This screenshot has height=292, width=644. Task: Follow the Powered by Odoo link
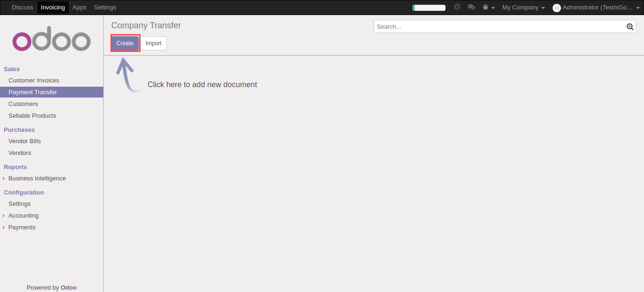[68, 287]
